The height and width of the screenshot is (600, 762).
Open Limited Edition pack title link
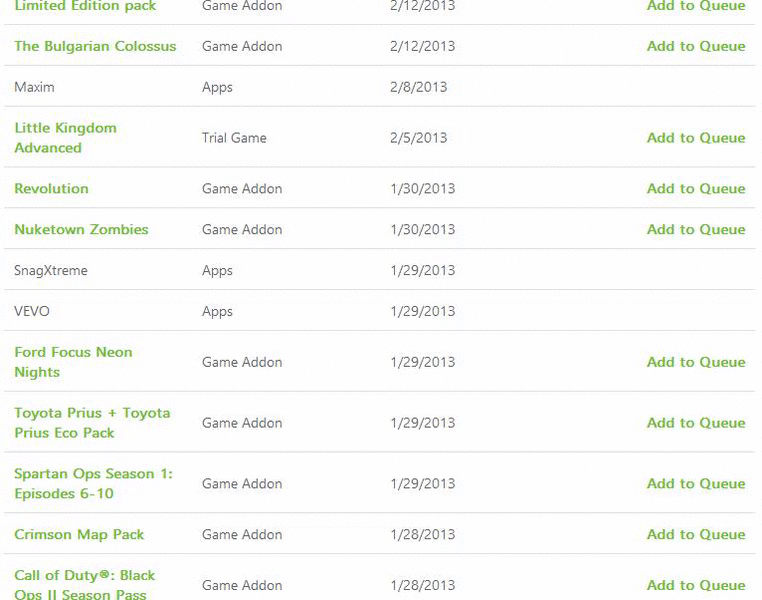(x=85, y=6)
